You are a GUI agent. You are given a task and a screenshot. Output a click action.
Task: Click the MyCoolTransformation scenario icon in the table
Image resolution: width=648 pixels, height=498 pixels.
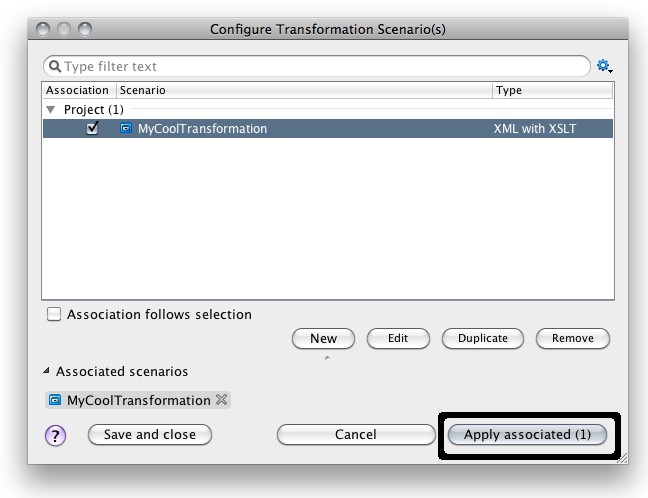pyautogui.click(x=126, y=129)
